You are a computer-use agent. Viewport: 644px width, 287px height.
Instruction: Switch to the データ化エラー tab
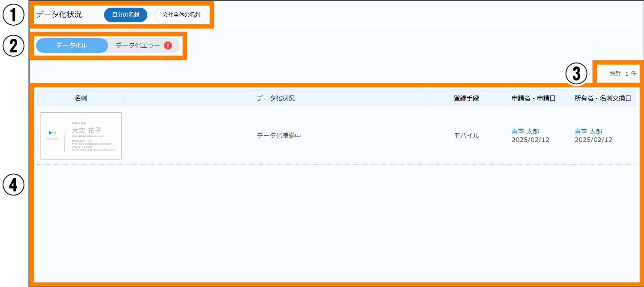[138, 46]
